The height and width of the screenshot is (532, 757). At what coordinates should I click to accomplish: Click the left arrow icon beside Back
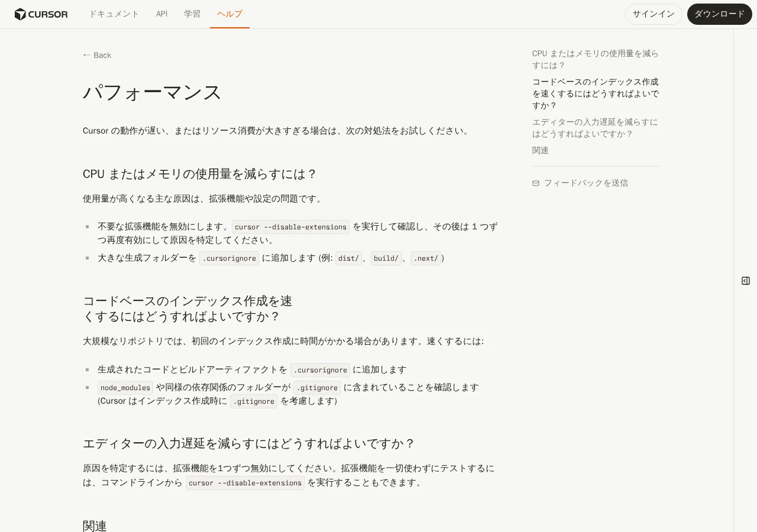coord(86,55)
